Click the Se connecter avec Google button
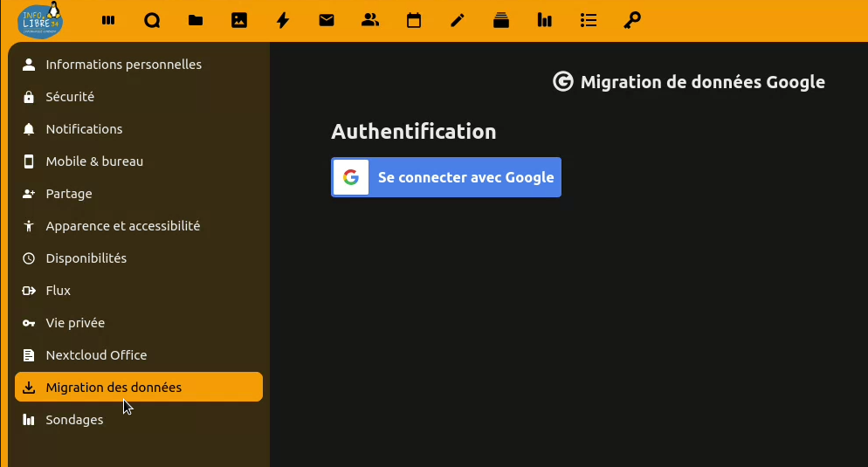 (446, 177)
